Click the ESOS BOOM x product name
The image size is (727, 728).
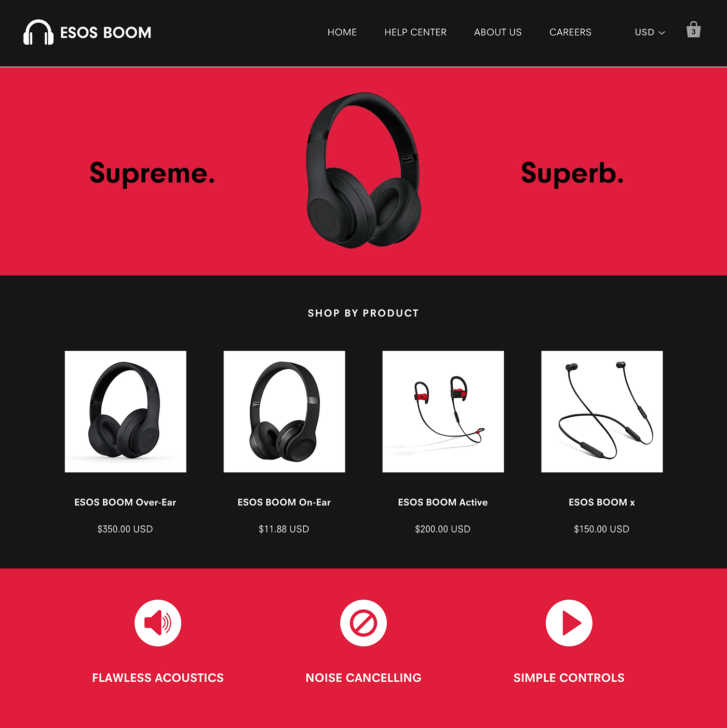click(602, 502)
